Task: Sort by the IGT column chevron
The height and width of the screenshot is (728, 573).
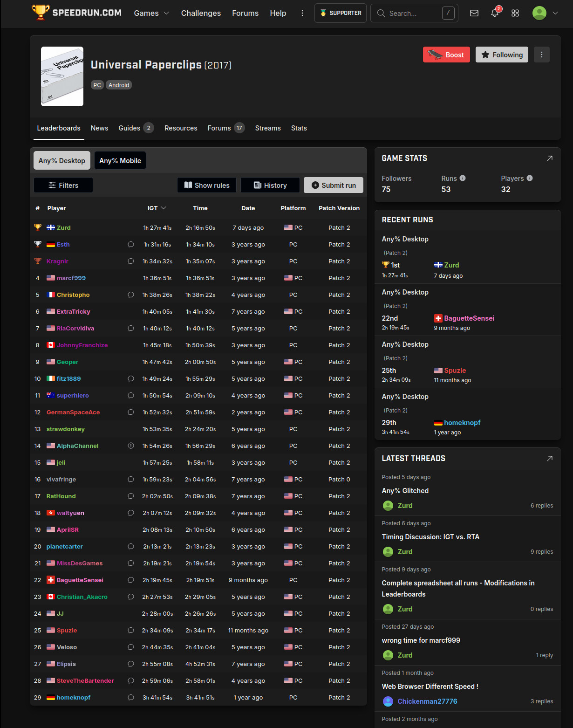Action: pyautogui.click(x=164, y=208)
